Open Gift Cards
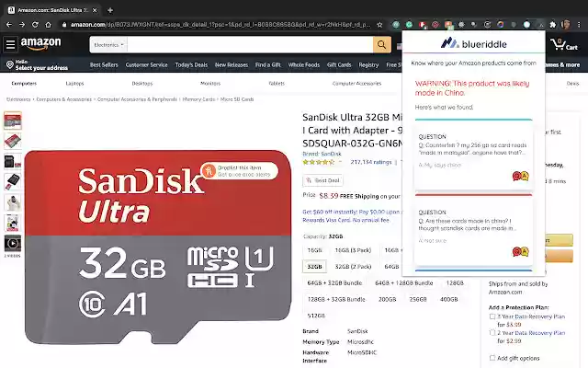The image size is (588, 368). [339, 65]
